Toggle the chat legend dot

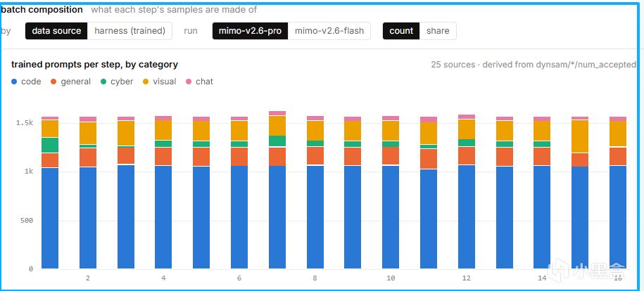tap(189, 82)
